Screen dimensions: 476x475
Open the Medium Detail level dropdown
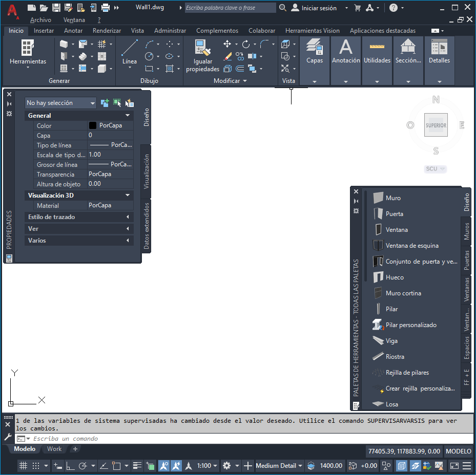279,466
